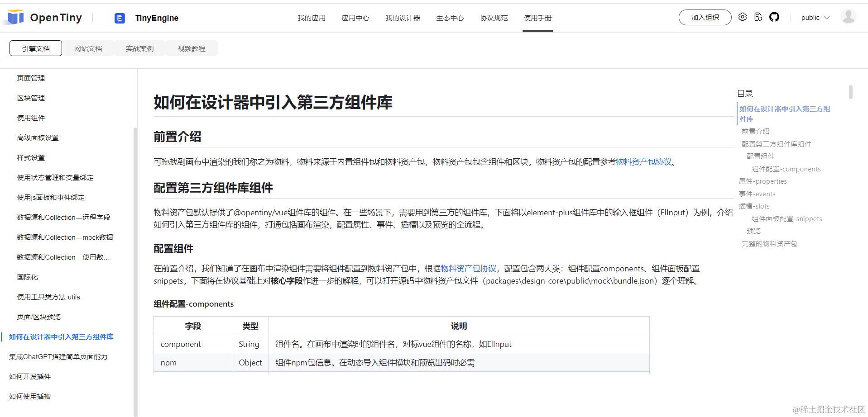Select the 视频教程 option
868x417 pixels.
tap(191, 48)
